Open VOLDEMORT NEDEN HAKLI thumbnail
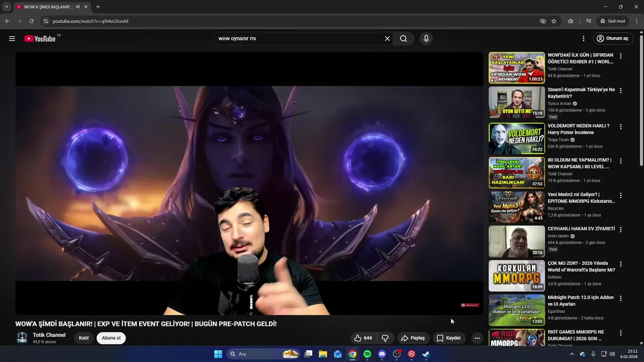This screenshot has height=362, width=644. point(517,138)
